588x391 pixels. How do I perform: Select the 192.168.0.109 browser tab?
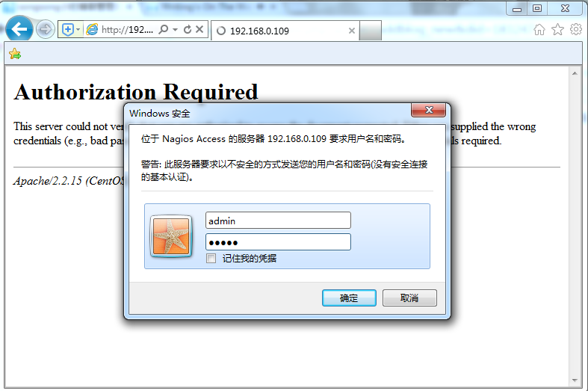pos(285,31)
